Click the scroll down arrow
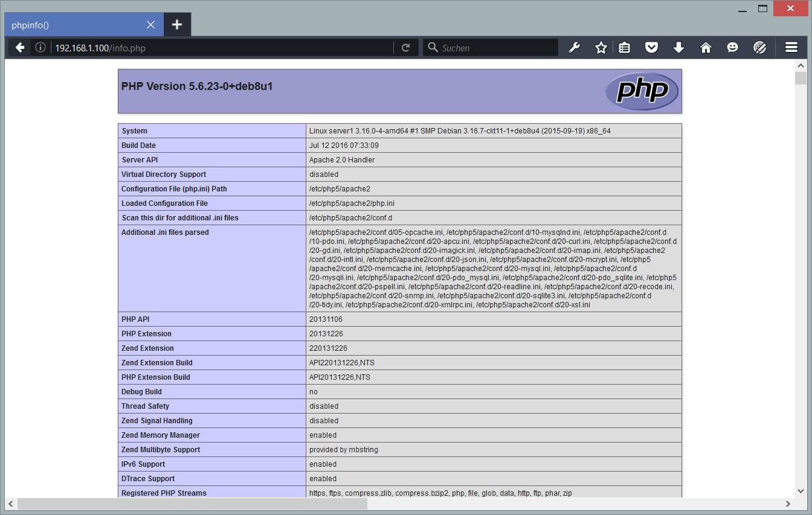The height and width of the screenshot is (515, 812). [x=801, y=490]
